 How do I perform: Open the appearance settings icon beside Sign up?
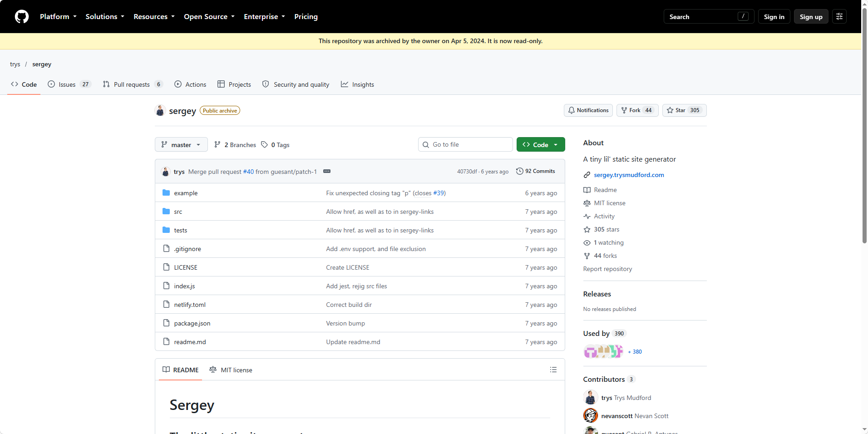pos(839,16)
